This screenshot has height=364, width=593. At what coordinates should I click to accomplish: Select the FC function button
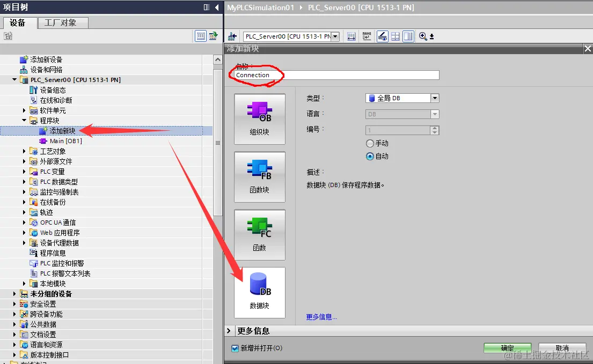pos(259,234)
